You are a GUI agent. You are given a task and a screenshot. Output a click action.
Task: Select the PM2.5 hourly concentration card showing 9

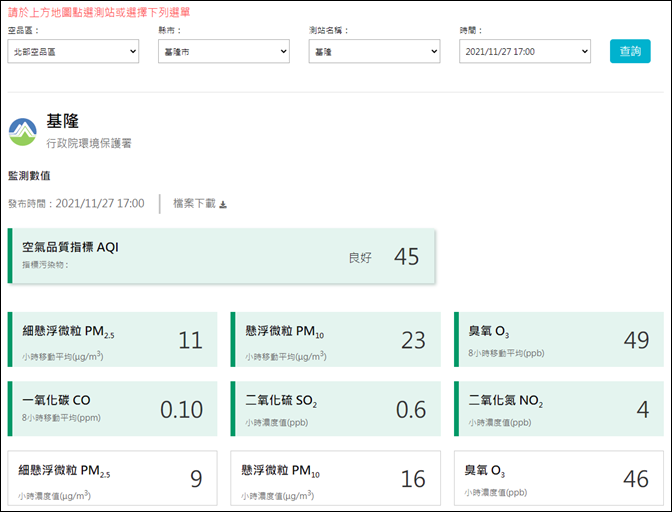click(112, 478)
